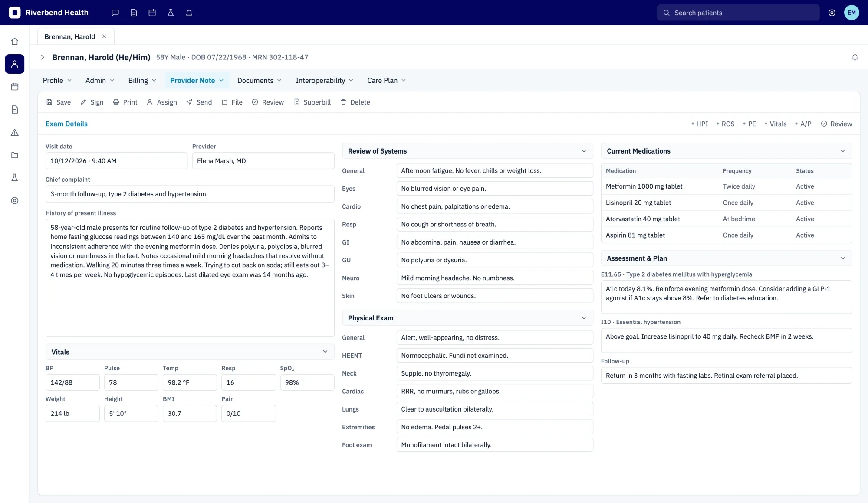
Task: Open flask labs icon in left sidebar
Action: coord(15,178)
